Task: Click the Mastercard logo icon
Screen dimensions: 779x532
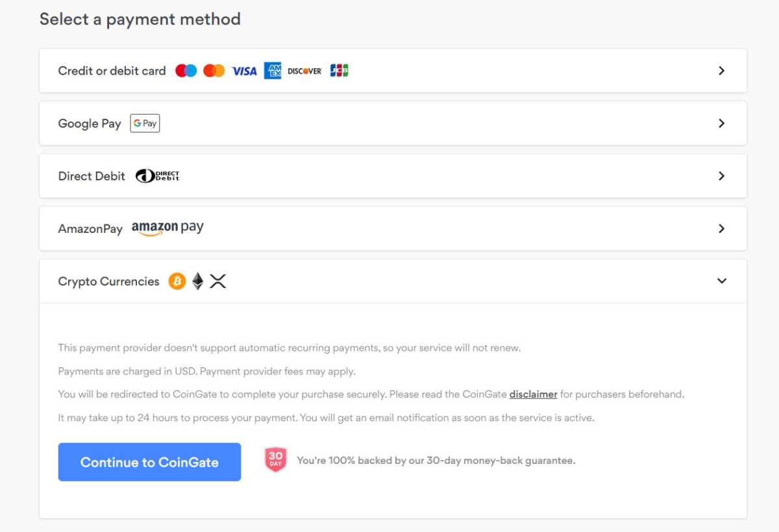Action: pos(214,71)
